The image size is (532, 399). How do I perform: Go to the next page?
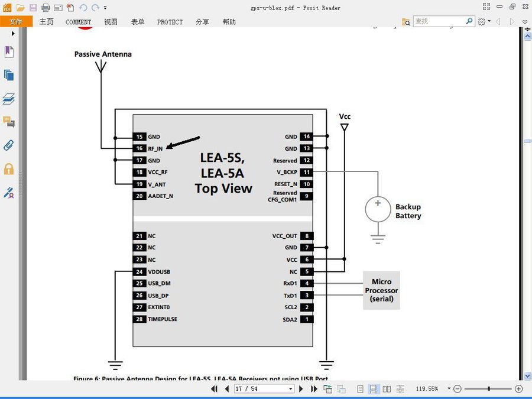coord(301,389)
